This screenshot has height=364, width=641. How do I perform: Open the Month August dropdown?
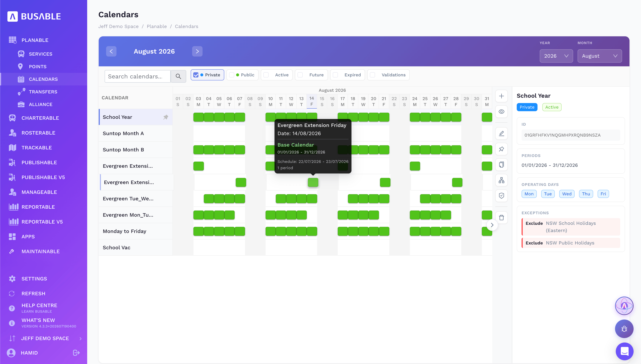click(599, 56)
